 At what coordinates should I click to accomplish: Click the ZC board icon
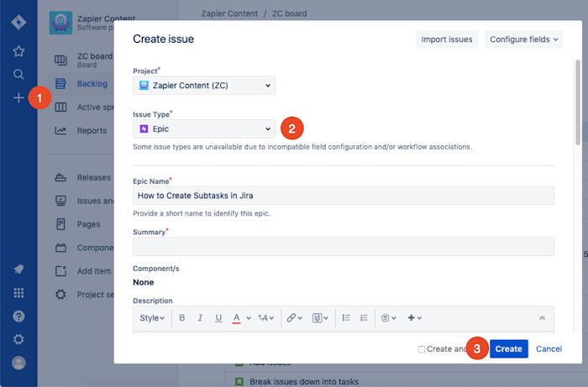pos(60,60)
